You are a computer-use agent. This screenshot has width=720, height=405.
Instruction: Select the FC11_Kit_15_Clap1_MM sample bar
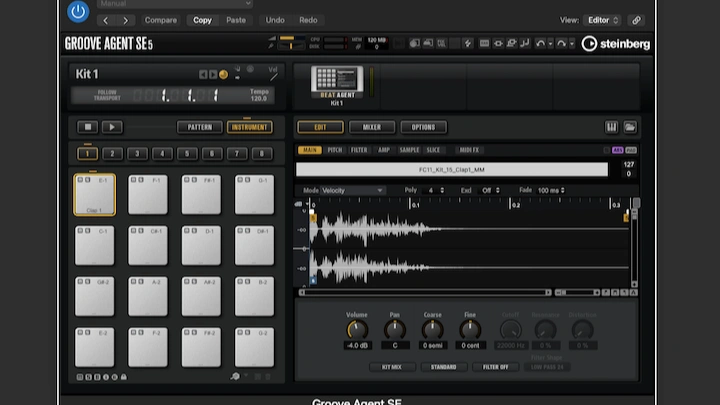tap(452, 169)
